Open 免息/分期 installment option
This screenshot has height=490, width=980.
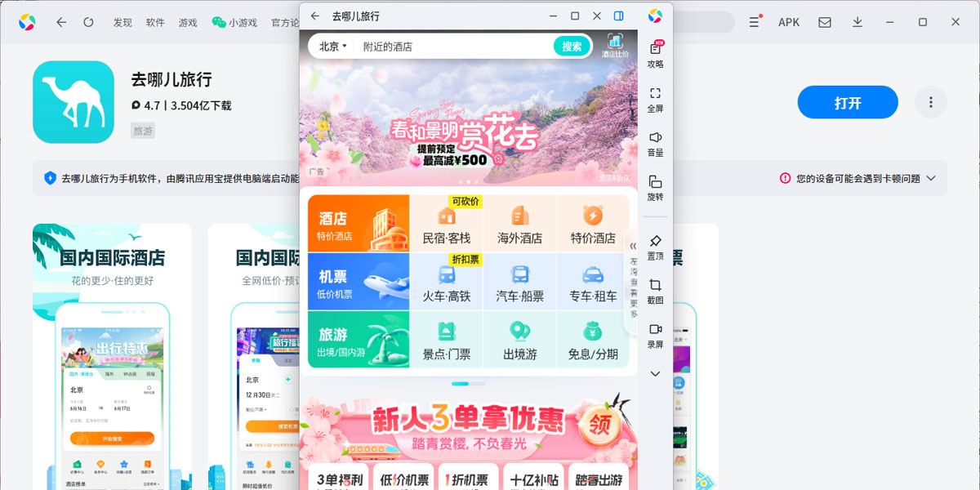(593, 340)
